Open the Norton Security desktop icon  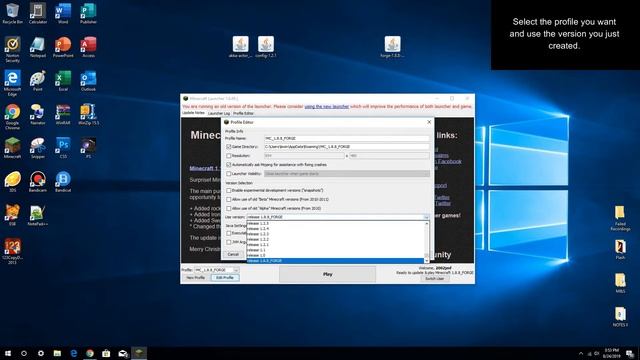tap(12, 49)
